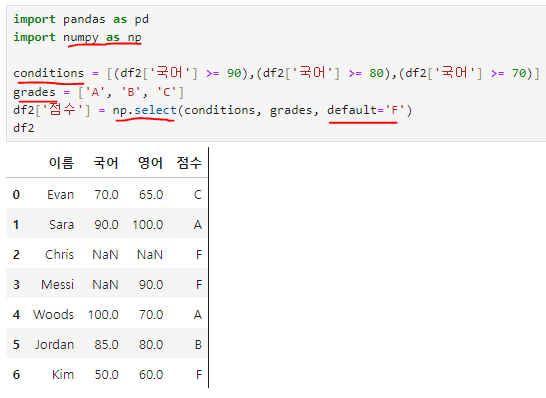
Task: Click row index 6 of the table
Action: pyautogui.click(x=16, y=375)
